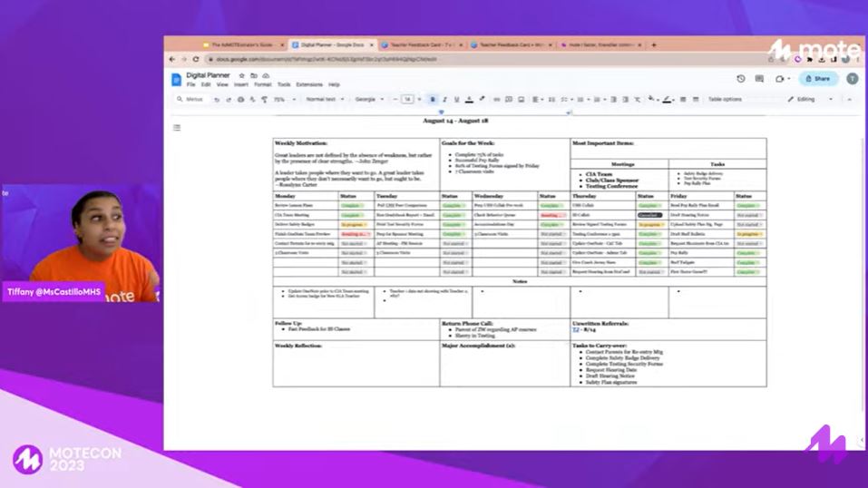Open the table border color tool

tap(668, 100)
